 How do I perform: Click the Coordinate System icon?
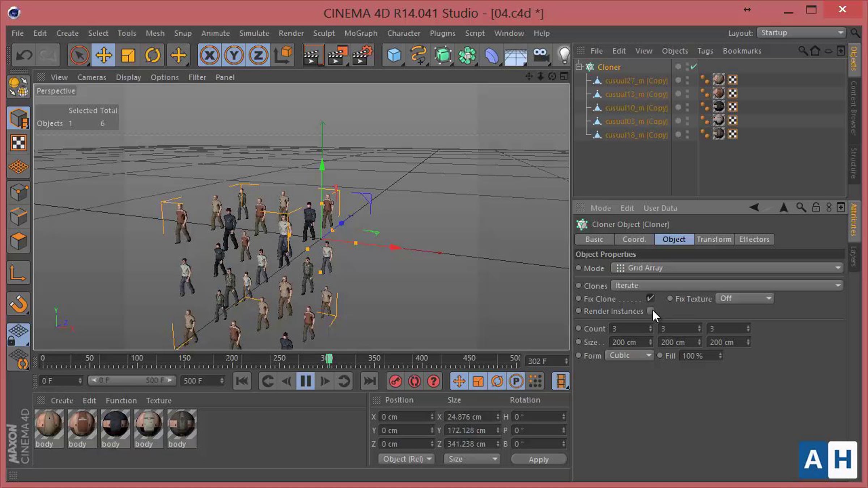coord(283,55)
